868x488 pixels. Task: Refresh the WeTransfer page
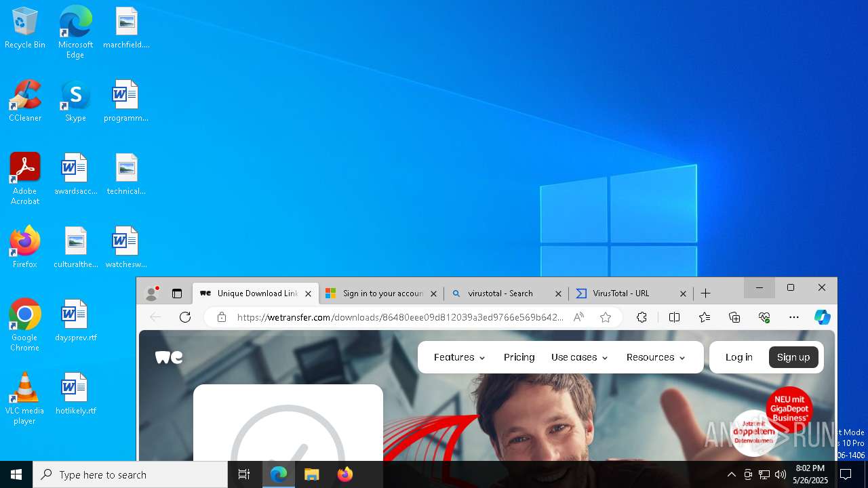tap(185, 317)
